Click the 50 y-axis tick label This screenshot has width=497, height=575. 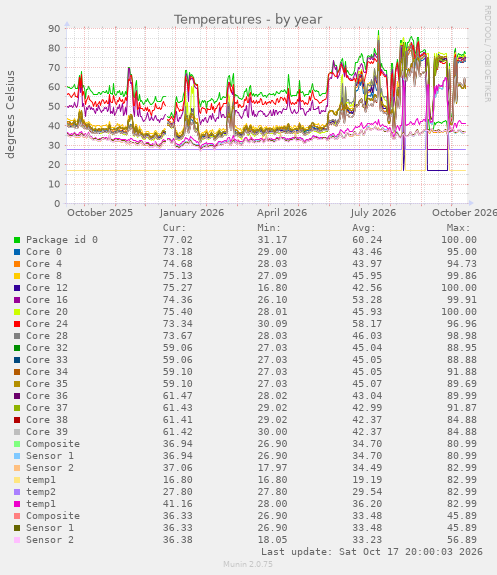(x=54, y=106)
